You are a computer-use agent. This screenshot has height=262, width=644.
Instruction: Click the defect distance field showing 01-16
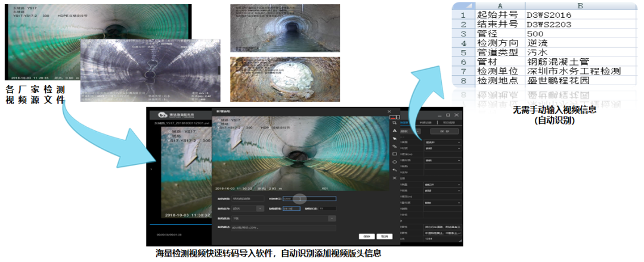(x=291, y=208)
